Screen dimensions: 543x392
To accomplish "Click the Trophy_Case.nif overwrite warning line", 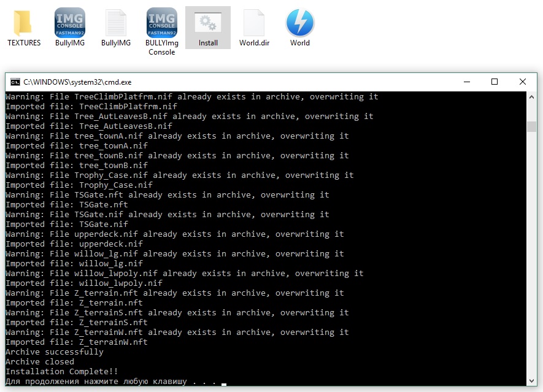I will [180, 175].
